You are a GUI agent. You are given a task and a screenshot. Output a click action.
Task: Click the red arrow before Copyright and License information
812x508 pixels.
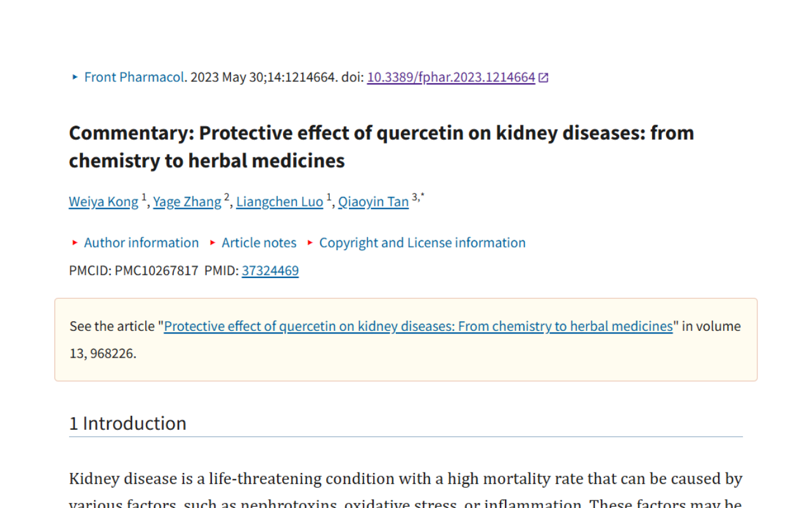[x=310, y=243]
